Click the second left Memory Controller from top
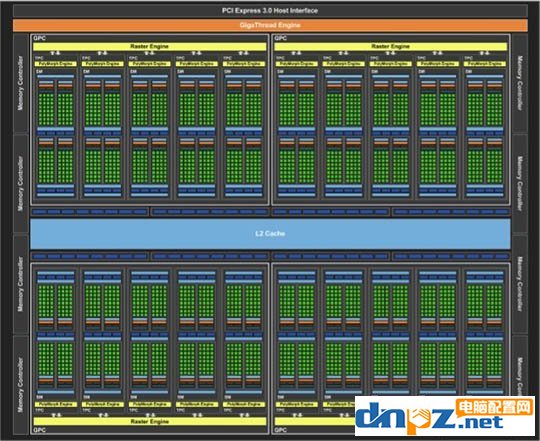Image resolution: width=540 pixels, height=441 pixels. 21,183
